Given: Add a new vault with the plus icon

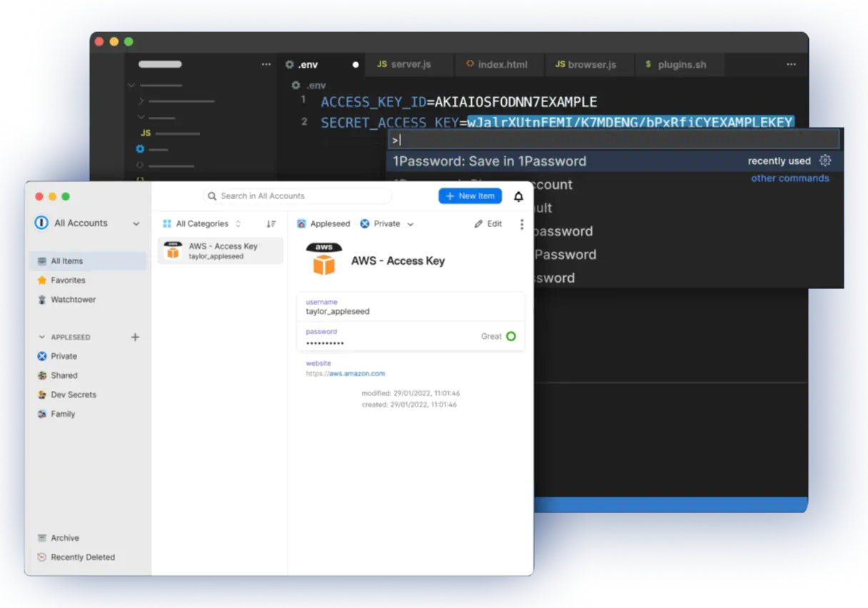Looking at the screenshot, I should [x=135, y=337].
